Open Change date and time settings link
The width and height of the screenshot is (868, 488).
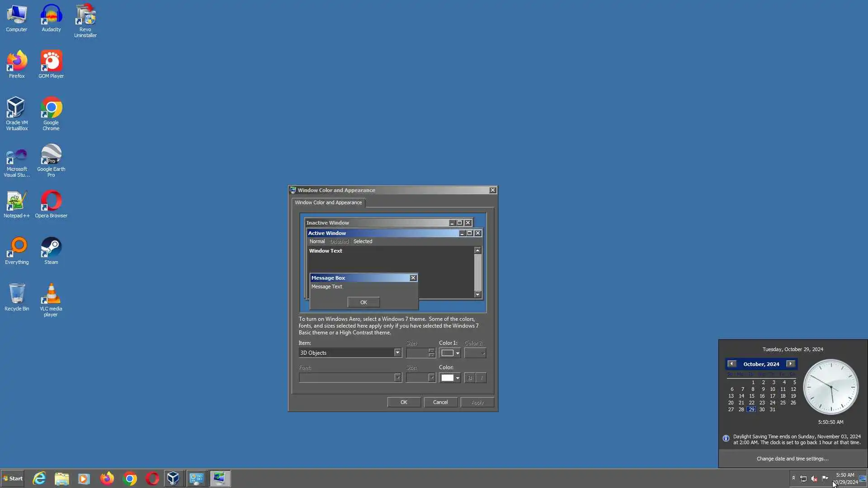coord(793,459)
